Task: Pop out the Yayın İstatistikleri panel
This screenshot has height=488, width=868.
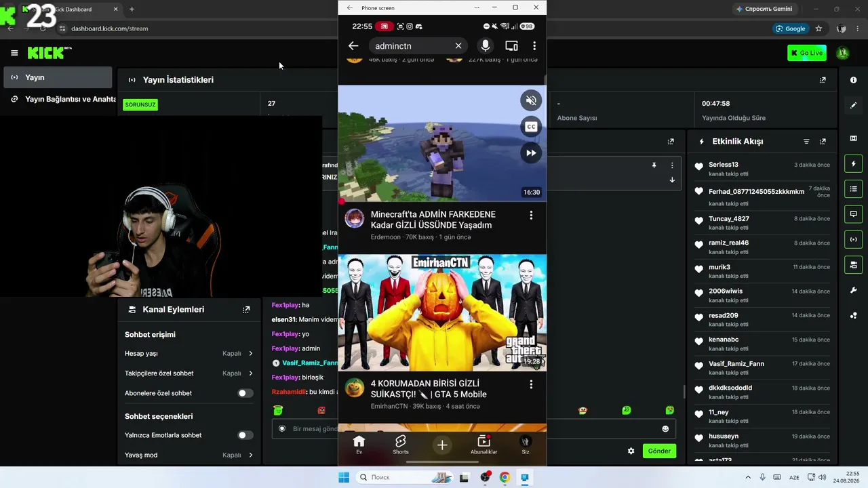Action: tap(823, 80)
